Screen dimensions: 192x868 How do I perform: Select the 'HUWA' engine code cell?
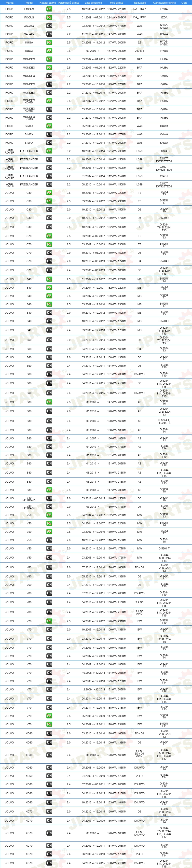pos(164,126)
